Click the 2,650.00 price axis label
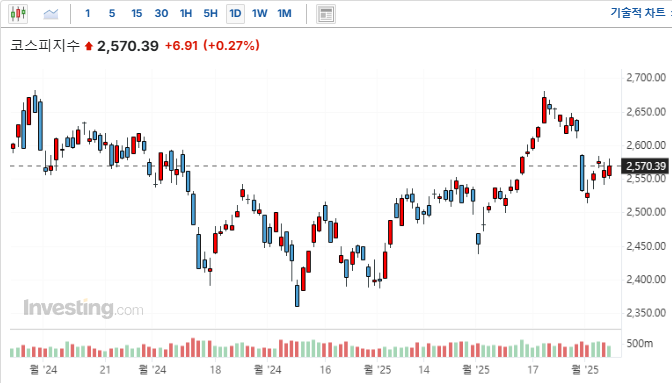The image size is (672, 383). 646,112
